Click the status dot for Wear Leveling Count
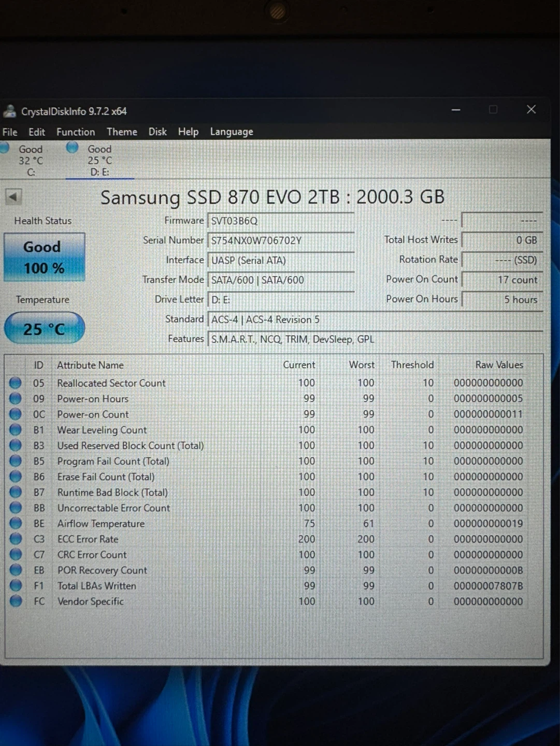Viewport: 560px width, 746px height. click(x=16, y=429)
